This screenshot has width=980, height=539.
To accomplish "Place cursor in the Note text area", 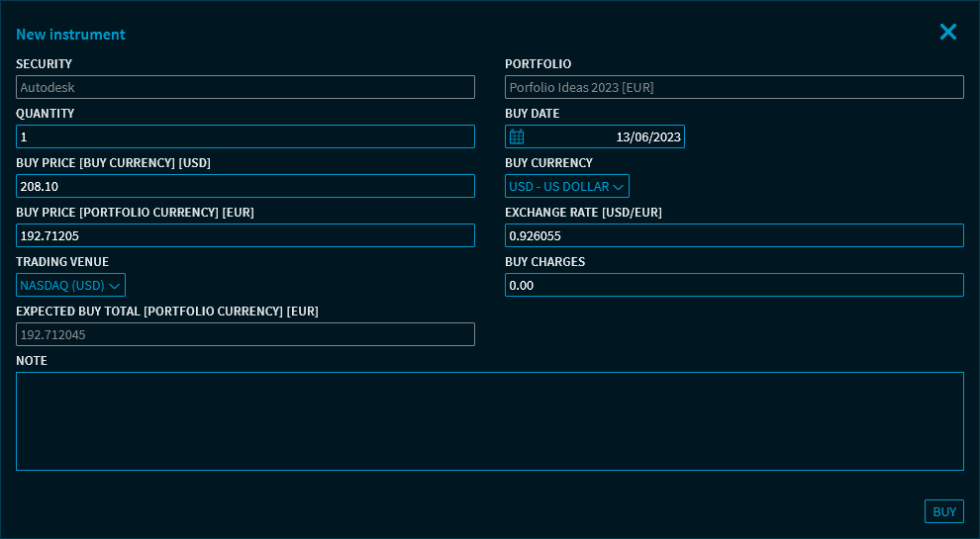I will pos(489,421).
